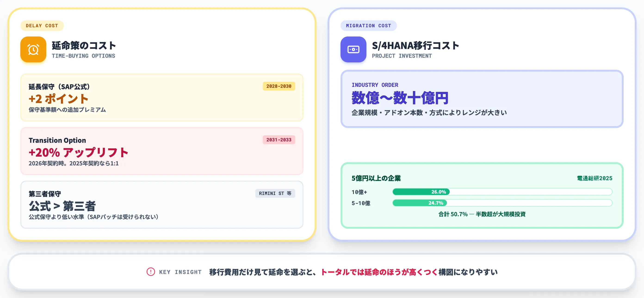Click the 電通総研2025 source label
Screen dimensions: 644x298
[x=594, y=178]
